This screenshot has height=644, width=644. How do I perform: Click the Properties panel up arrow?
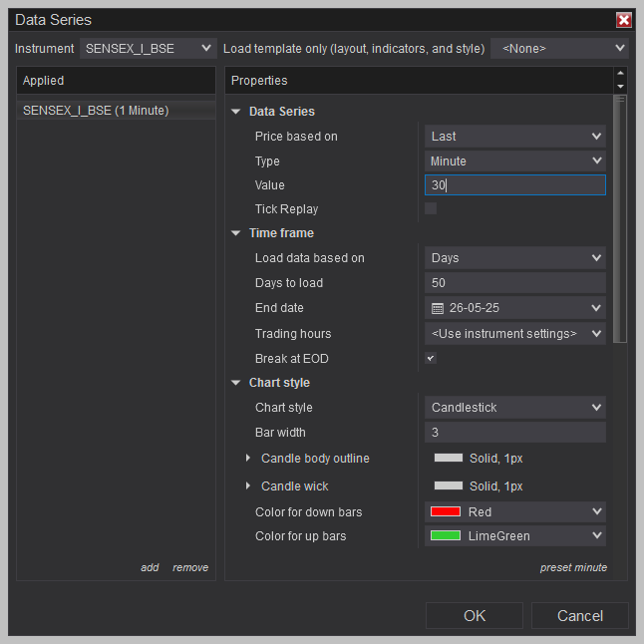pyautogui.click(x=620, y=73)
